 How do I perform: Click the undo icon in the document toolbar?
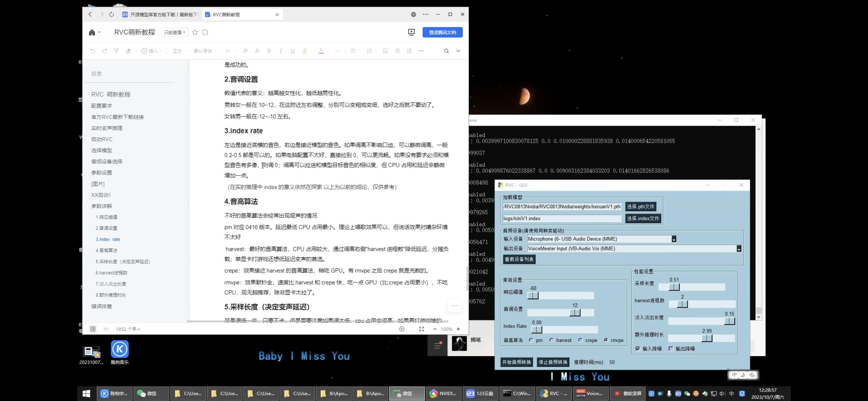[x=93, y=51]
